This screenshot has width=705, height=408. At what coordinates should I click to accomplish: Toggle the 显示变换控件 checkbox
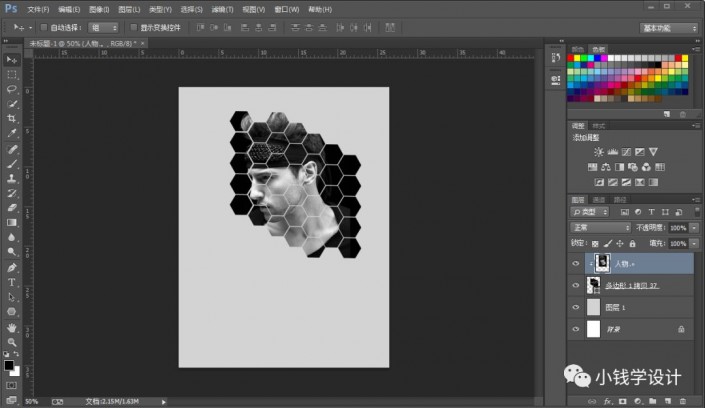(x=132, y=27)
